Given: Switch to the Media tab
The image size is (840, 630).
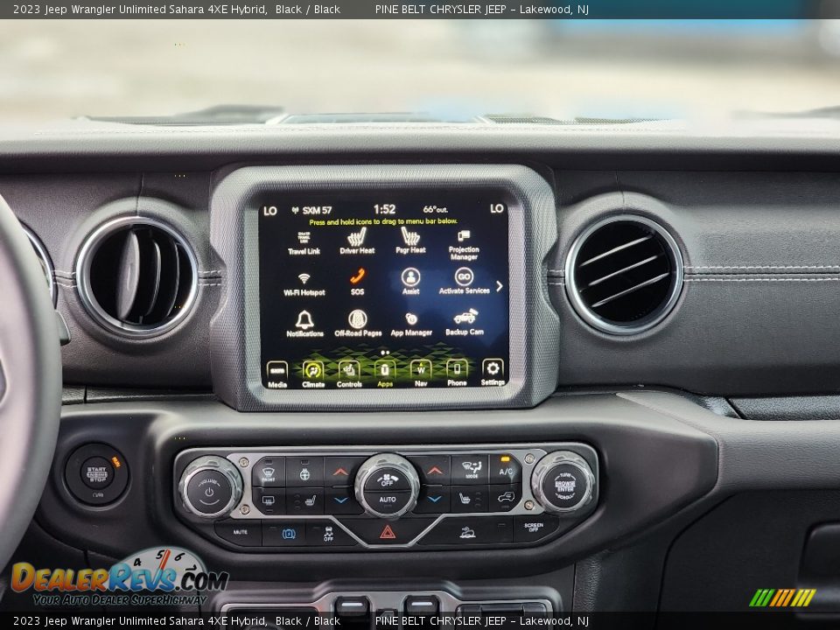Looking at the screenshot, I should point(277,374).
